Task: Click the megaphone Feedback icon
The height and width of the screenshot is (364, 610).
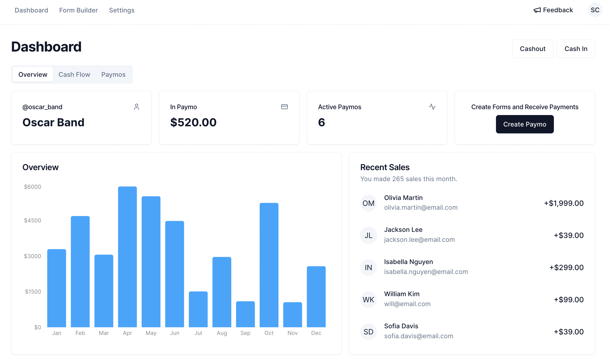Action: point(537,10)
